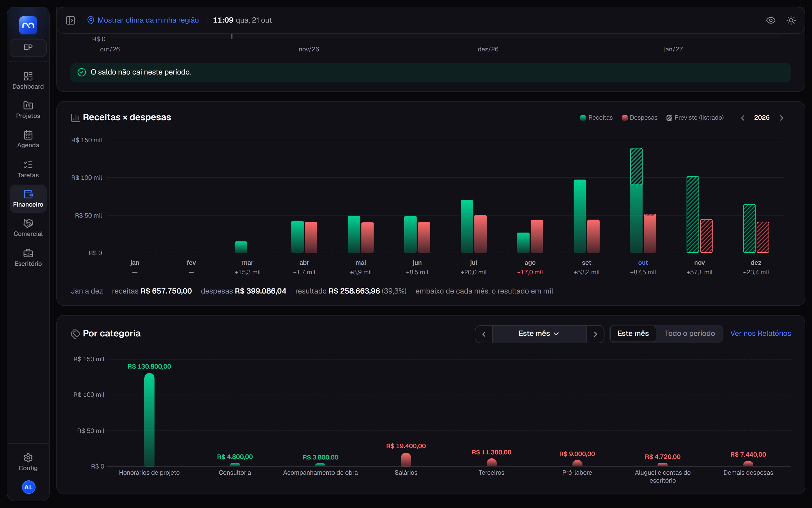The height and width of the screenshot is (508, 812).
Task: Show weather for my region link
Action: 148,20
